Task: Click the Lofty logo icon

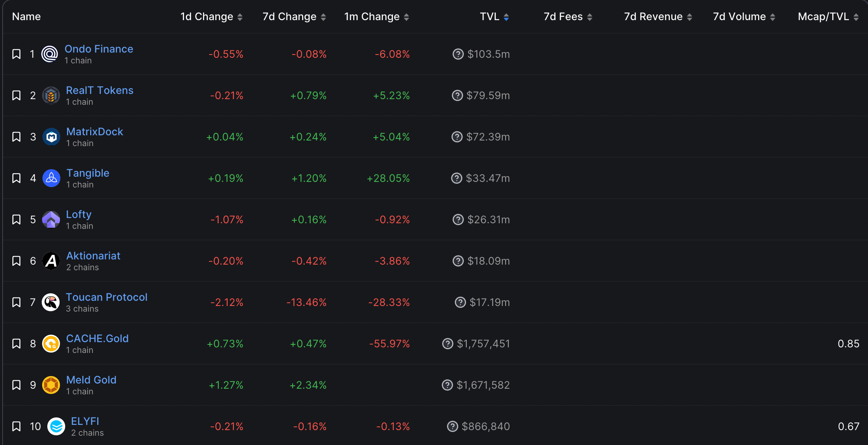Action: click(51, 220)
